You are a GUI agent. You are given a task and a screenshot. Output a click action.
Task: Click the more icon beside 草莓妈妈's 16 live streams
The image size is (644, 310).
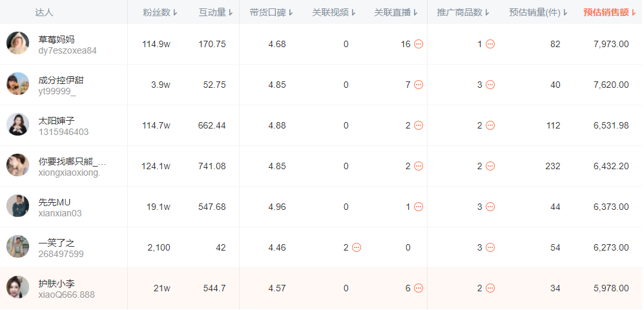(x=419, y=44)
